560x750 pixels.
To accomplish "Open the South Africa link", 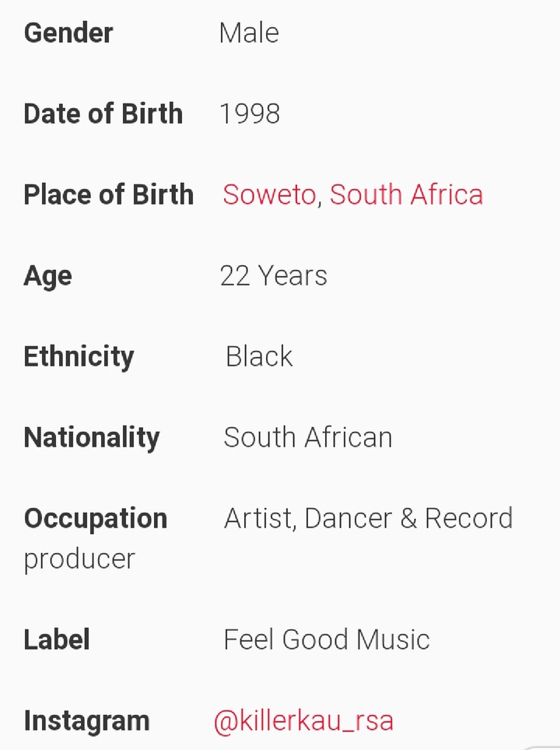I will click(x=406, y=195).
